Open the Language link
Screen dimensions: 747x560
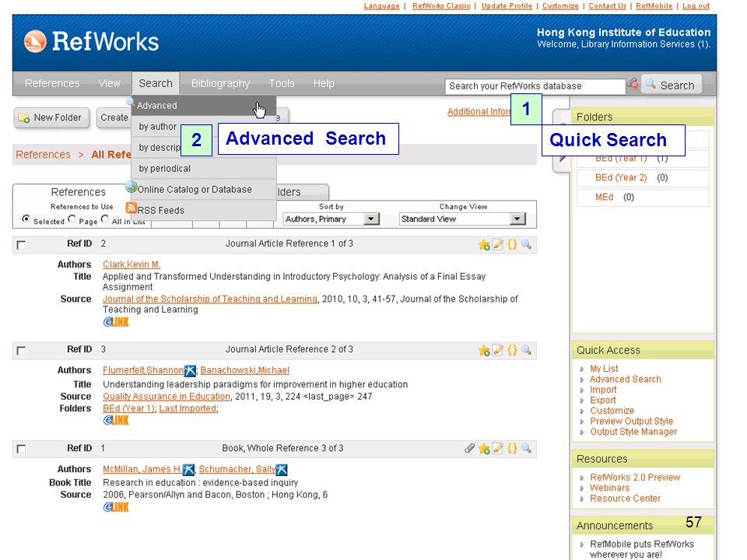381,5
